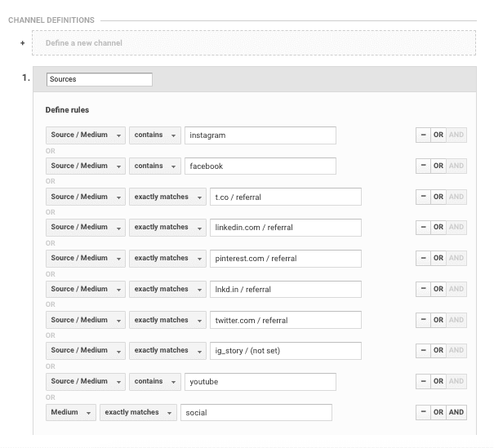
Task: Click OR button on youtube rule
Action: pos(438,381)
